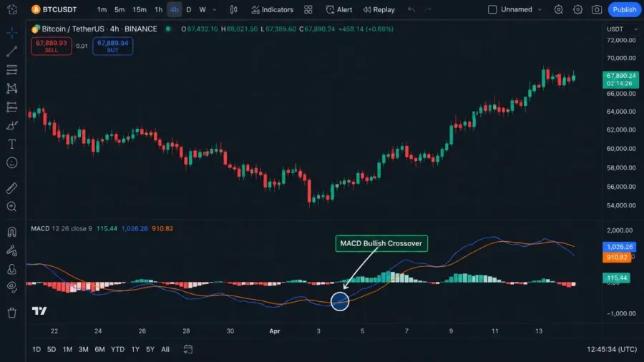Open the quick search icon
The width and height of the screenshot is (644, 362).
pyautogui.click(x=559, y=9)
